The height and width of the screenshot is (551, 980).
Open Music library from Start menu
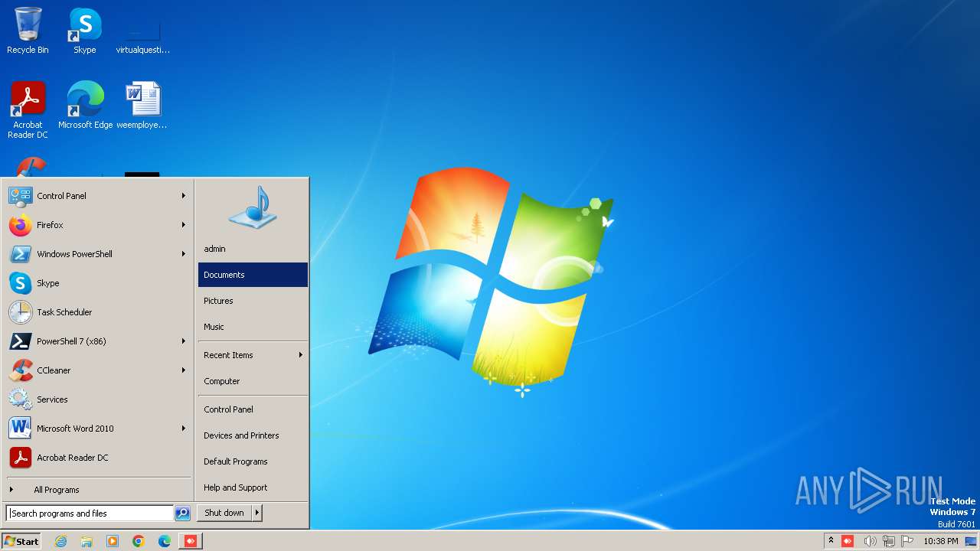(253, 327)
